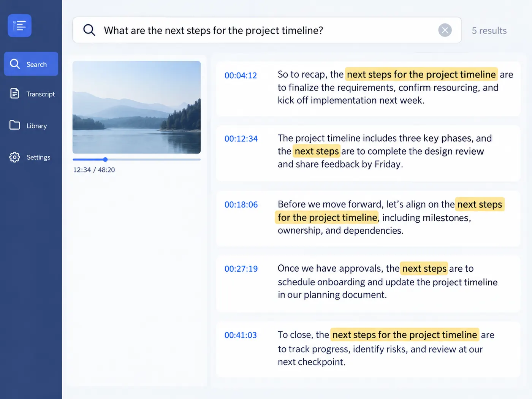Click the magnifier icon in search bar
This screenshot has height=399, width=532.
point(89,30)
